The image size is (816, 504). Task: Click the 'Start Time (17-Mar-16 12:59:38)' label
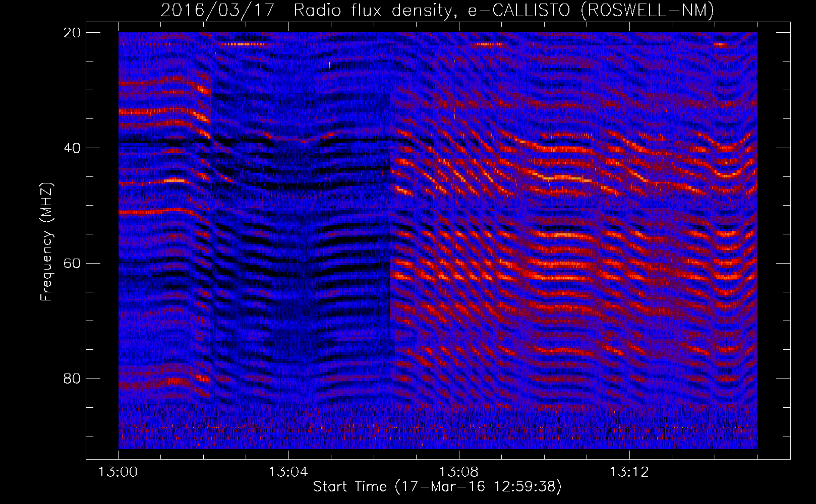[437, 487]
